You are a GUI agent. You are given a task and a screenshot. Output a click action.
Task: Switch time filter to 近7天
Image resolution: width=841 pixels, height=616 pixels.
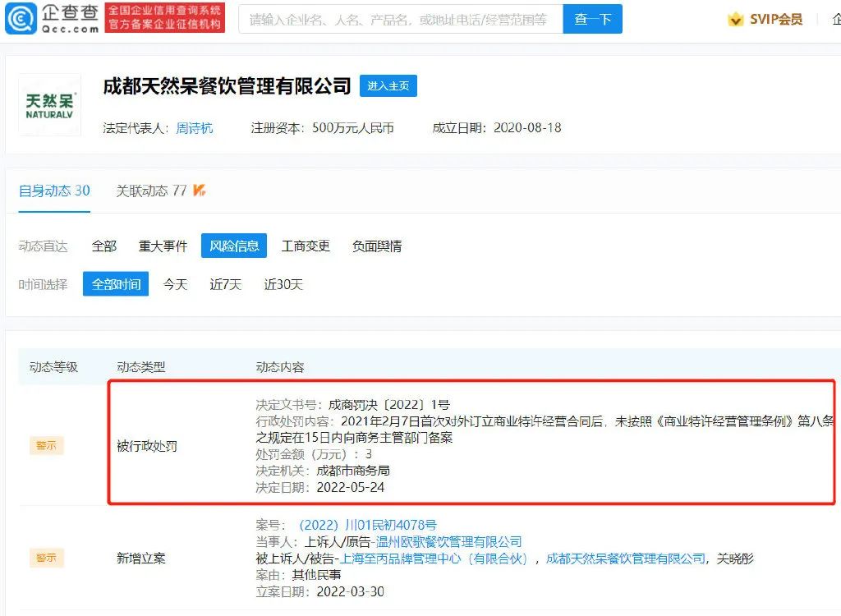[225, 284]
